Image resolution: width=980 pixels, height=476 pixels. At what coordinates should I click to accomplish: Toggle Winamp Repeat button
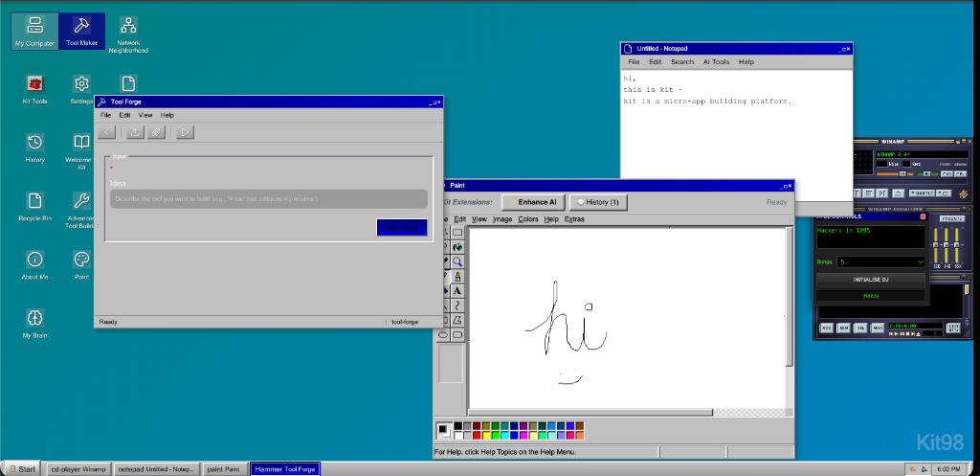(945, 193)
